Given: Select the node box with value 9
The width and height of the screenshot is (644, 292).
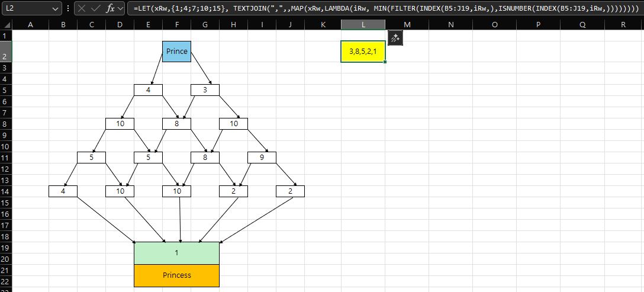Looking at the screenshot, I should click(262, 158).
